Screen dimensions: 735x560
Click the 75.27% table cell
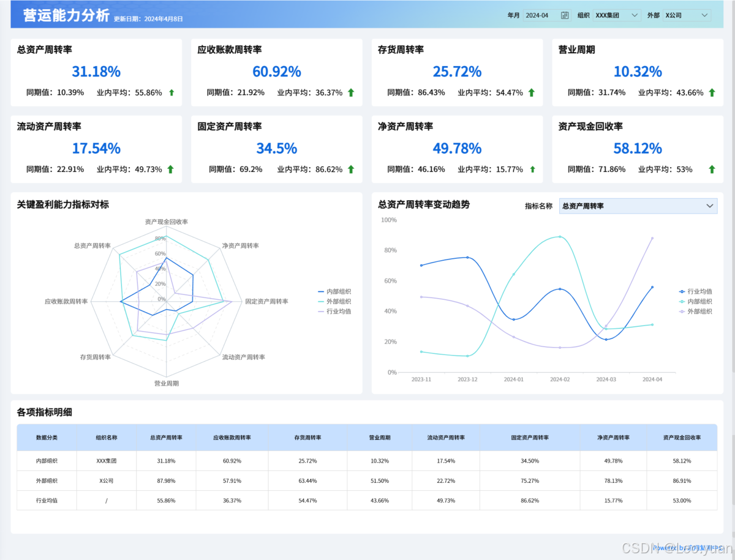point(530,480)
